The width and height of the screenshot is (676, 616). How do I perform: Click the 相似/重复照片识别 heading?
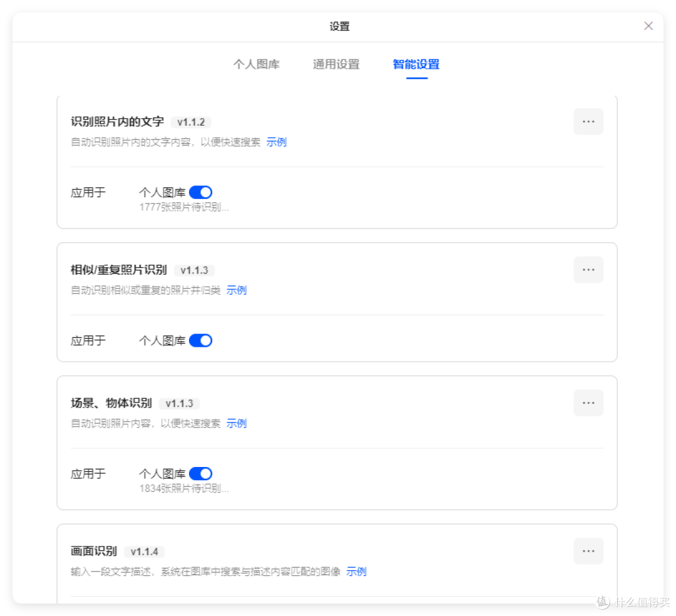[118, 270]
